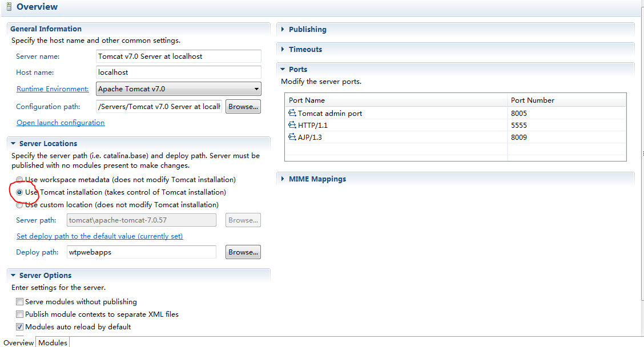Collapse the Server Options section
This screenshot has height=347, width=644.
click(13, 275)
